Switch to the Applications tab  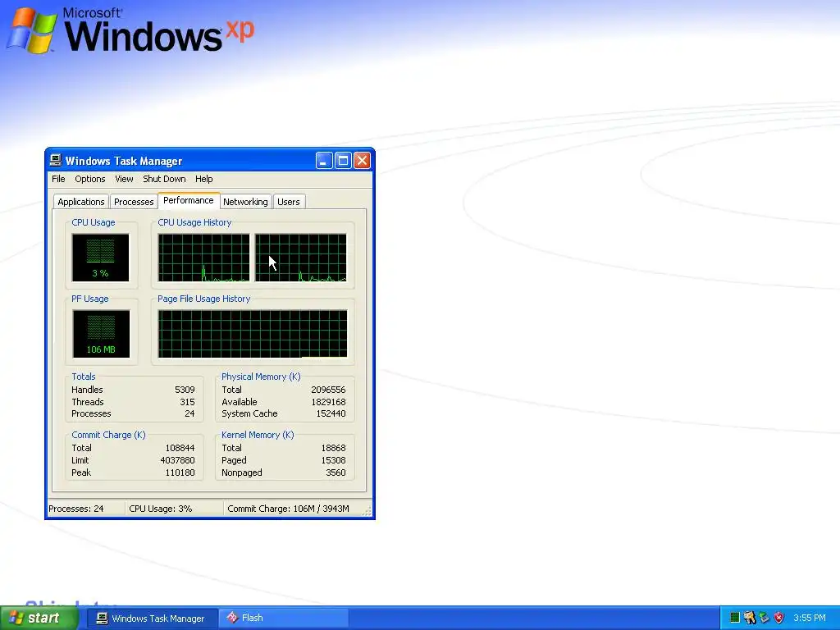coord(81,202)
